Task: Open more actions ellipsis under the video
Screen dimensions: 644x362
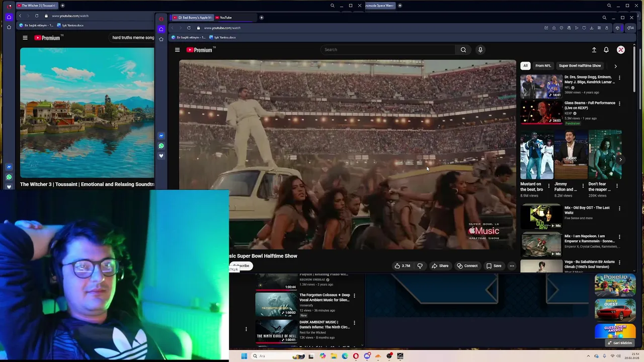Action: click(x=512, y=266)
